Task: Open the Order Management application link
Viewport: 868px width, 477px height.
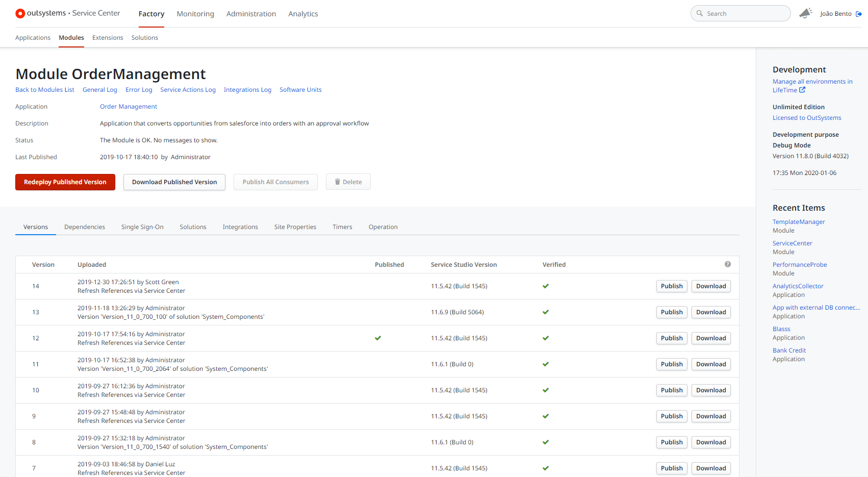Action: [x=129, y=107]
